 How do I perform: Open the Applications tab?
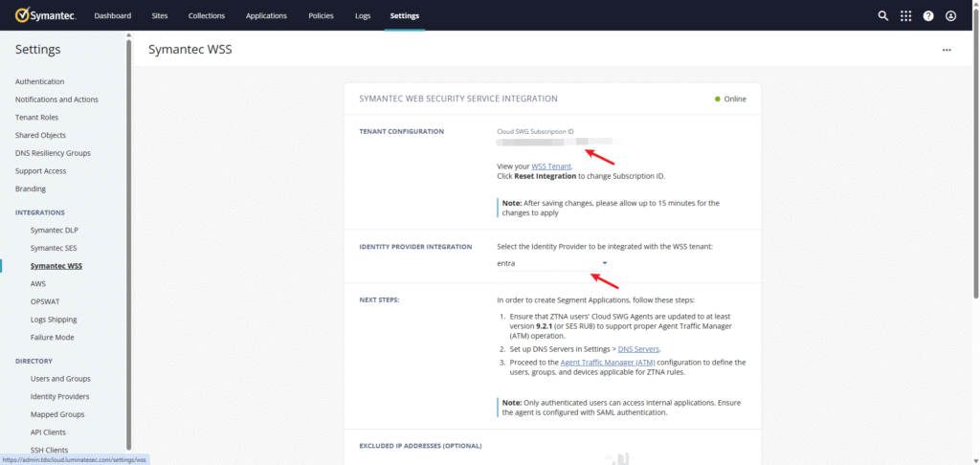point(266,16)
